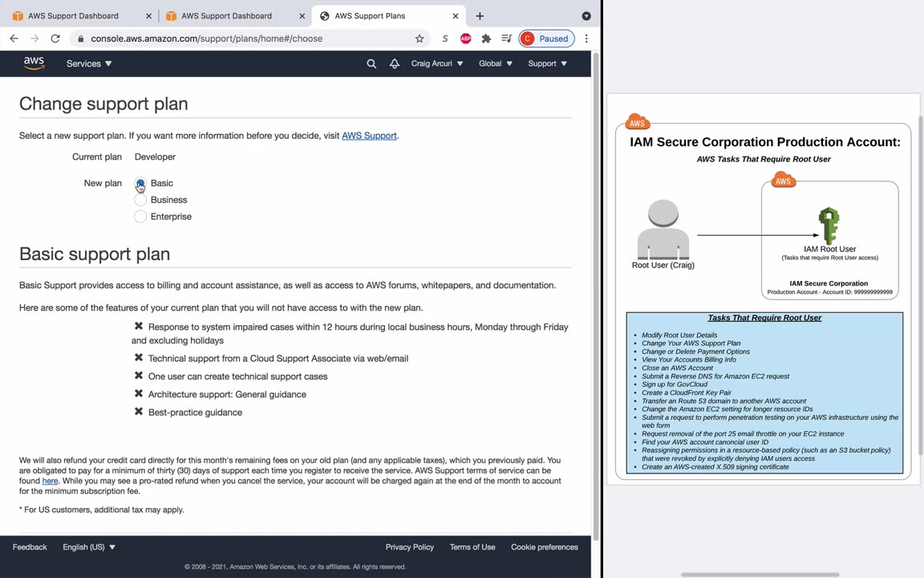Open Chrome three-dot menu
The width and height of the screenshot is (924, 578).
pyautogui.click(x=586, y=39)
